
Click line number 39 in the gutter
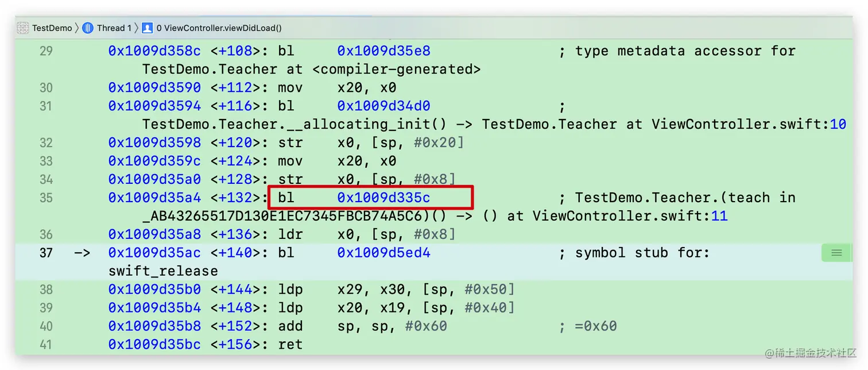pyautogui.click(x=46, y=307)
